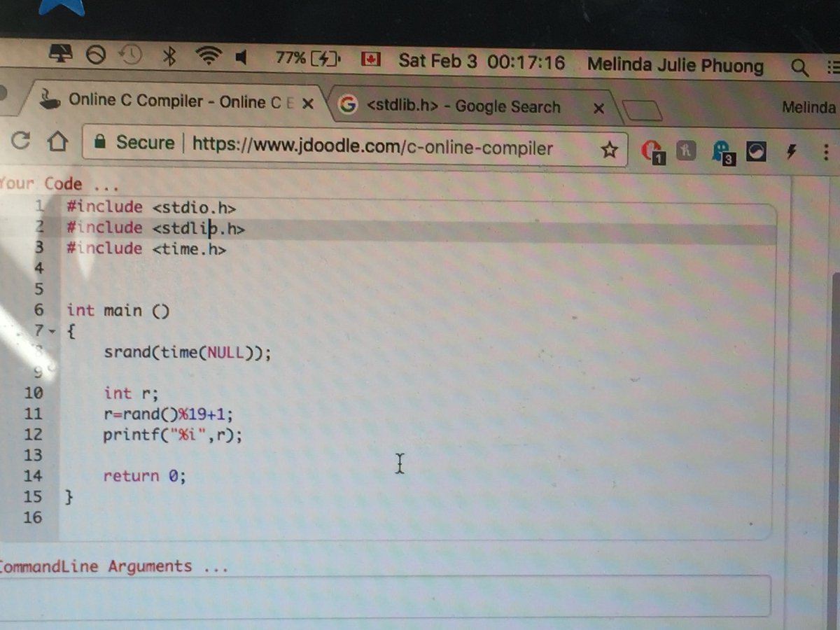Click the lightning bolt extension icon
This screenshot has width=840, height=630.
pyautogui.click(x=792, y=150)
